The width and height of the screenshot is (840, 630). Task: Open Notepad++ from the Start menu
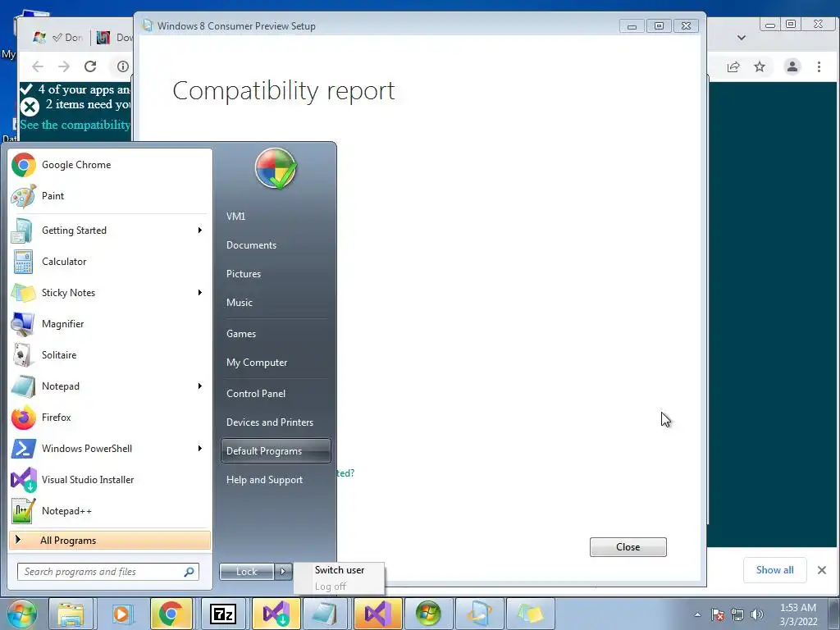[x=110, y=511]
